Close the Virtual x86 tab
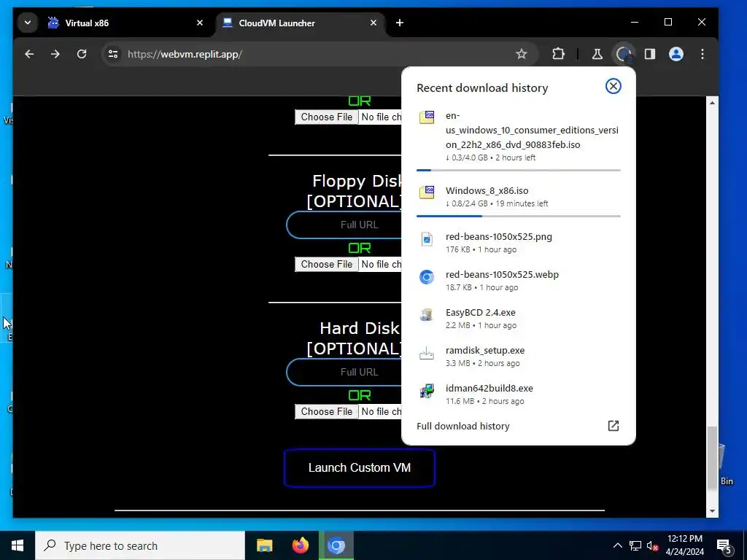This screenshot has width=747, height=560. [200, 23]
